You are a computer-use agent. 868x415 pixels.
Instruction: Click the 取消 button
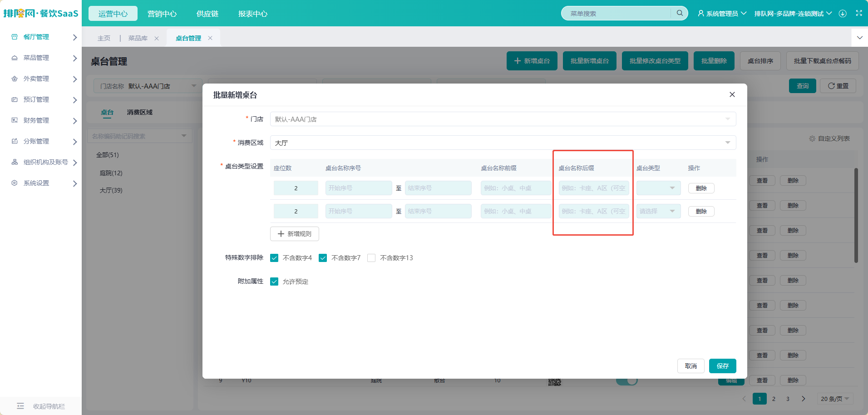pyautogui.click(x=691, y=366)
